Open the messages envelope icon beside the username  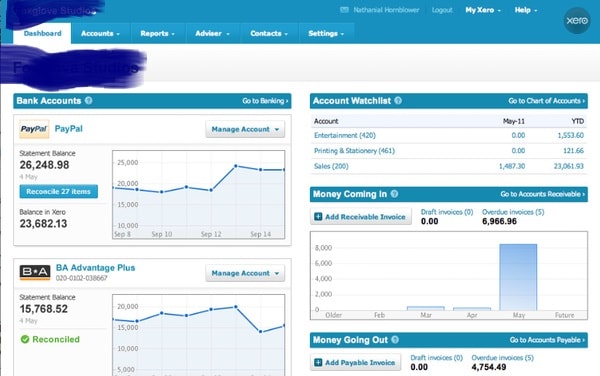click(x=344, y=10)
